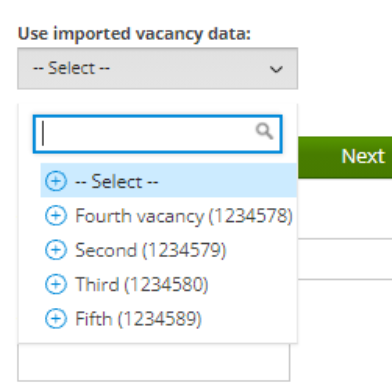
Task: Click the partly hidden row right of Second option
Action: tap(345, 259)
